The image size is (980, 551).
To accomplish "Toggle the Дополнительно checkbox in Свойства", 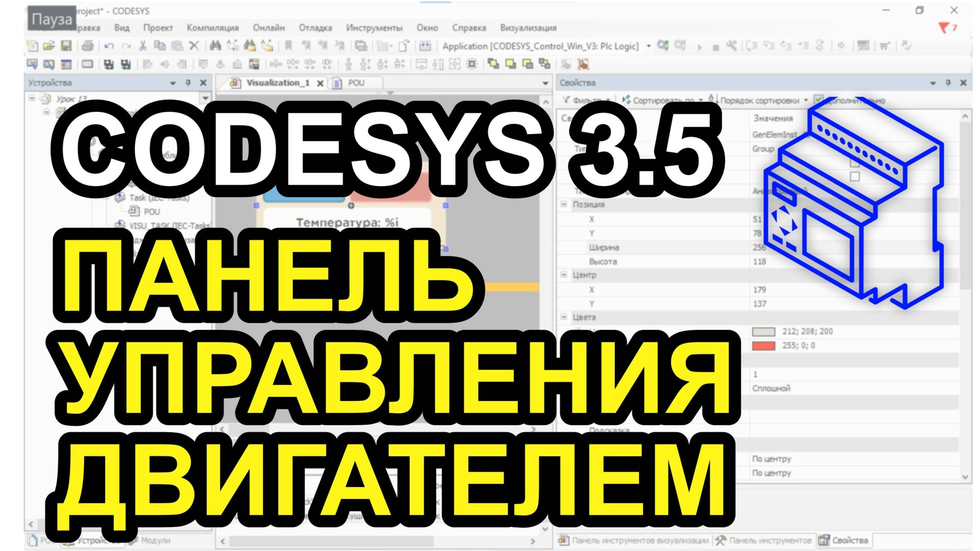I will [x=819, y=99].
